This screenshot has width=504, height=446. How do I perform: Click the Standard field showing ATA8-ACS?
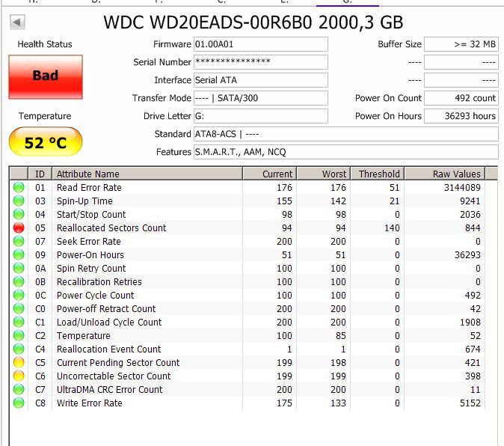click(x=346, y=134)
